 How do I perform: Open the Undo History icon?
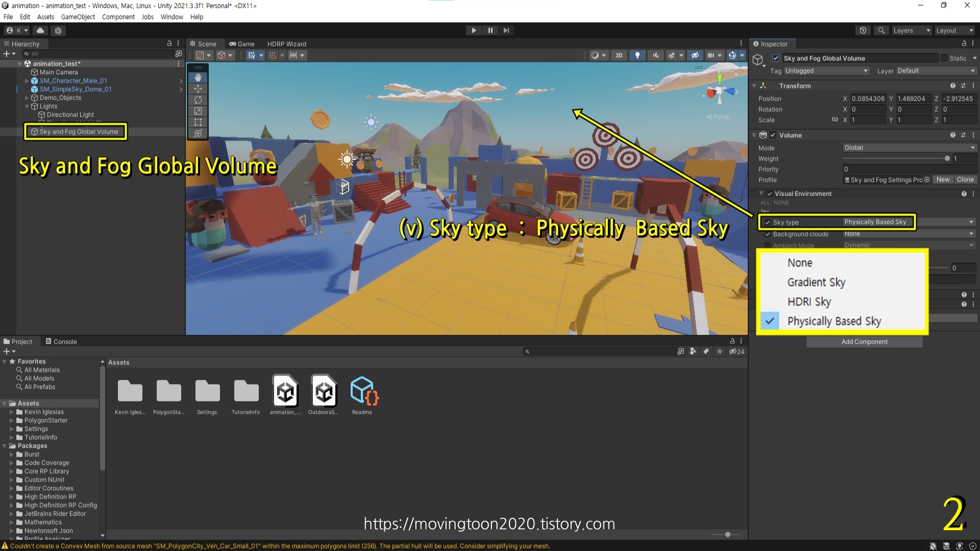[x=863, y=31]
